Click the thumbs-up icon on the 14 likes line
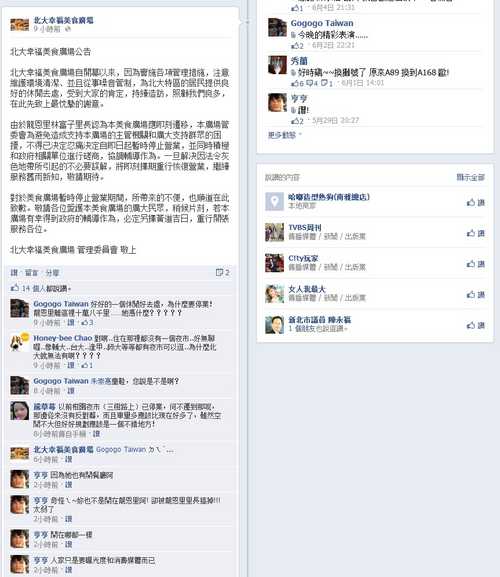 tap(15, 288)
